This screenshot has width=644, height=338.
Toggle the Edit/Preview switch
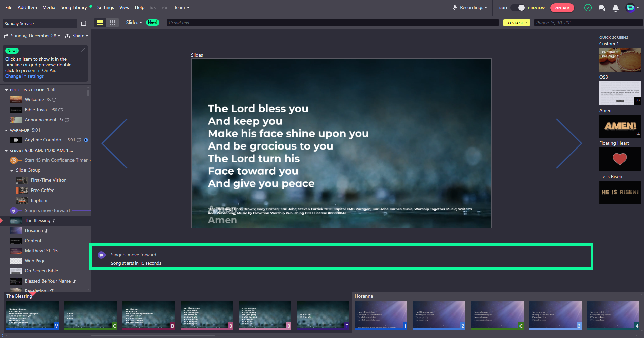click(x=518, y=8)
